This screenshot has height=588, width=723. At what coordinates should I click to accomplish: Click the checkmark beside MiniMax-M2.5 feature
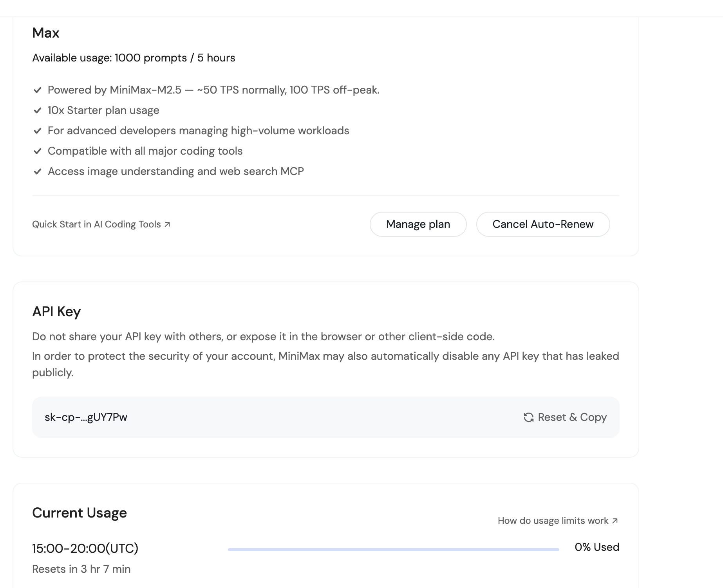click(x=38, y=90)
